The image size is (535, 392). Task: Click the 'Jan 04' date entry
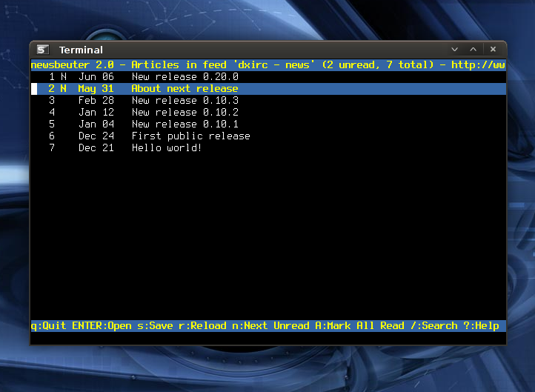coord(96,124)
